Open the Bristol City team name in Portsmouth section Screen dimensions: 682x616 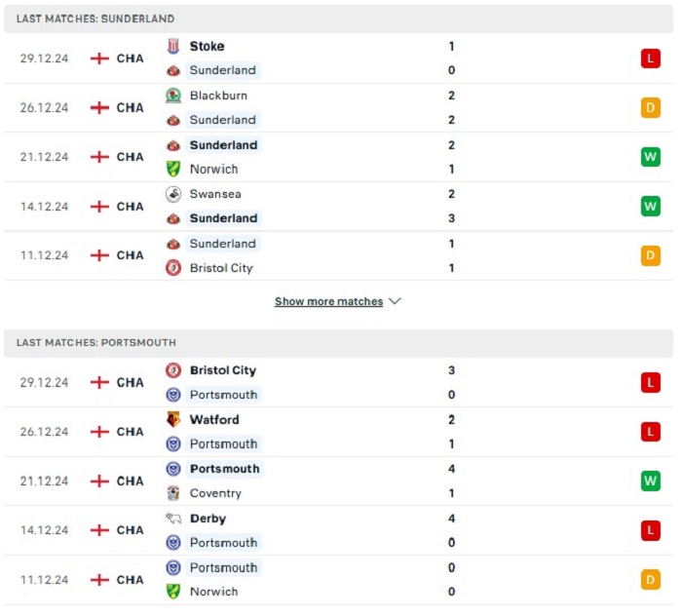(x=223, y=370)
